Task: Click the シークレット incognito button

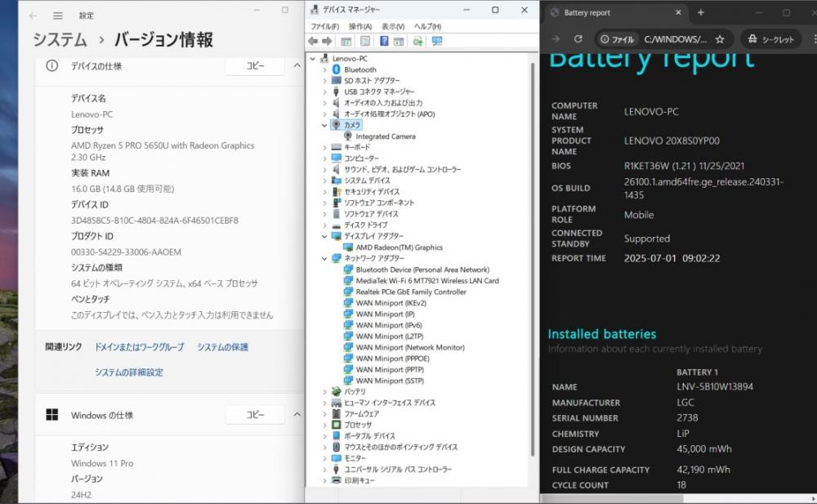Action: pyautogui.click(x=771, y=39)
